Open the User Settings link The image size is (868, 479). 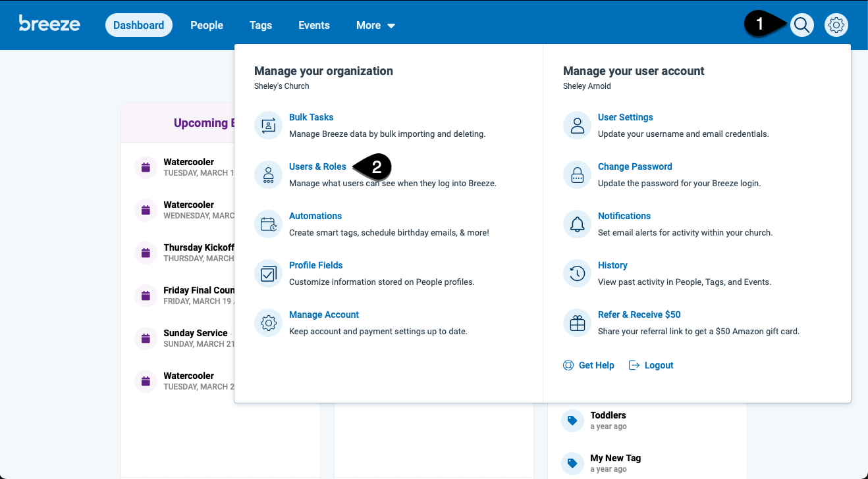(626, 117)
